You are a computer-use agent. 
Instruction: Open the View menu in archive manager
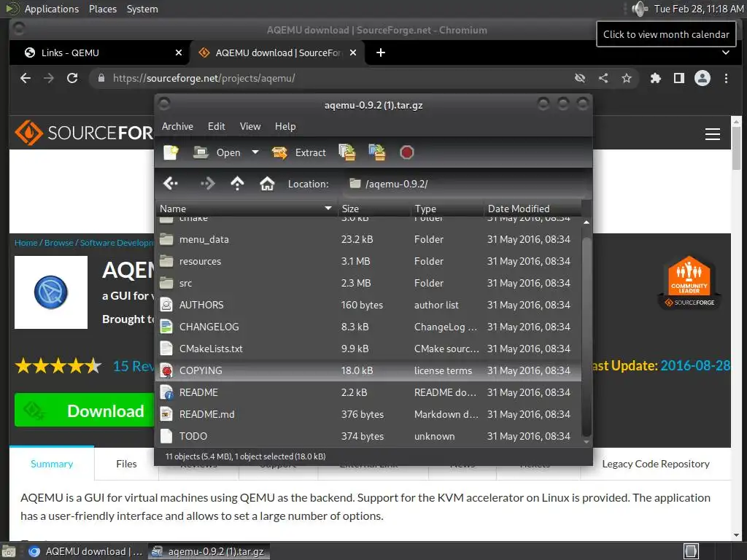[x=250, y=126]
